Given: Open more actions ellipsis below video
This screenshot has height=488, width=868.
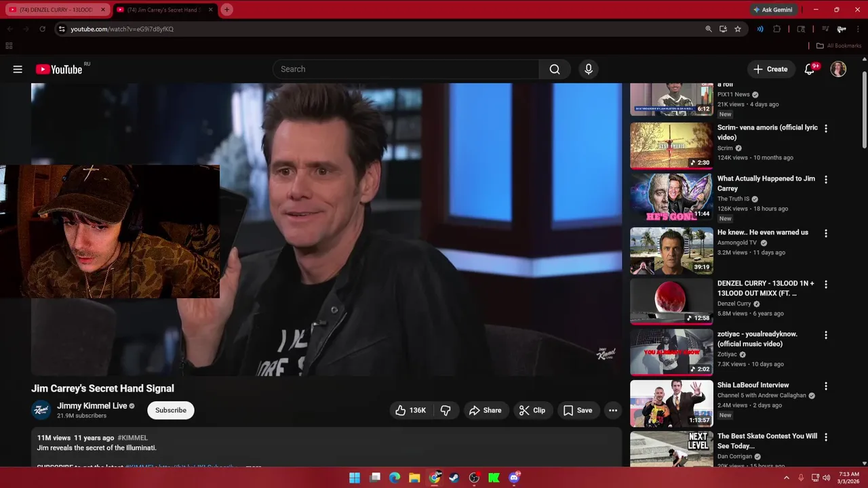Looking at the screenshot, I should (x=613, y=410).
